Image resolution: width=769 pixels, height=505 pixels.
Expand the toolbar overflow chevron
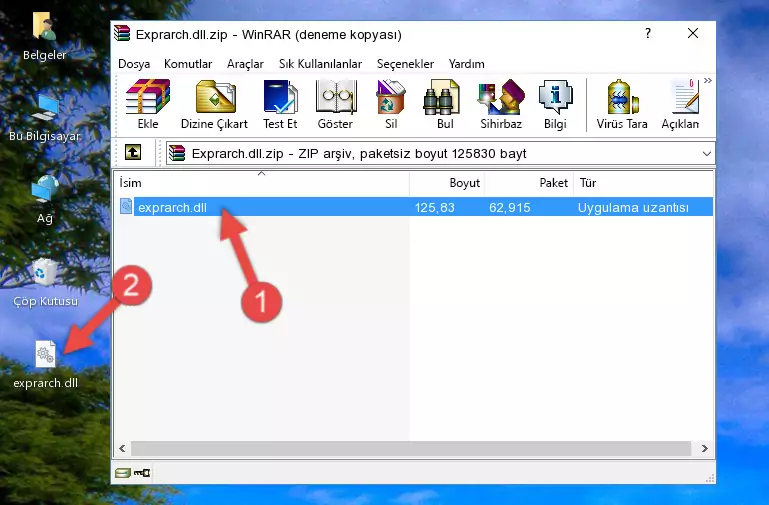pos(708,81)
